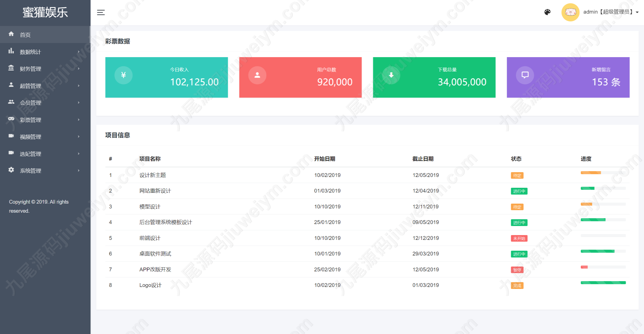Click the 未开始 status badge for 前端设计

pyautogui.click(x=519, y=238)
